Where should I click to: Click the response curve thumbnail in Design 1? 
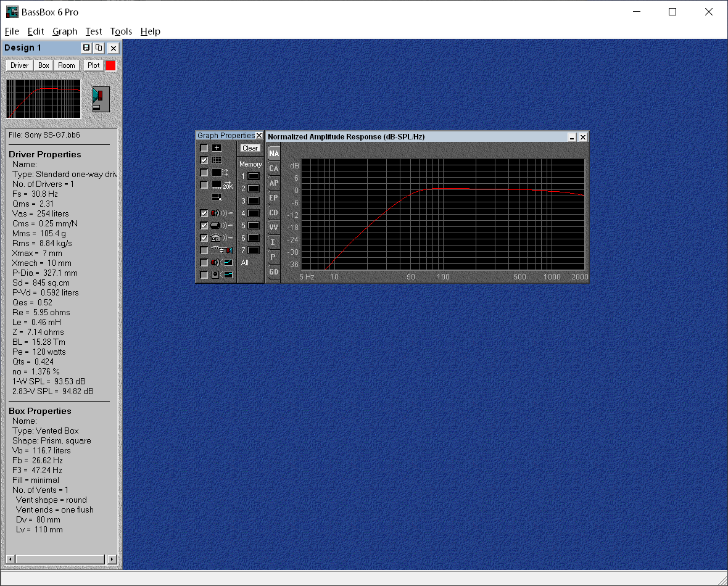click(44, 99)
